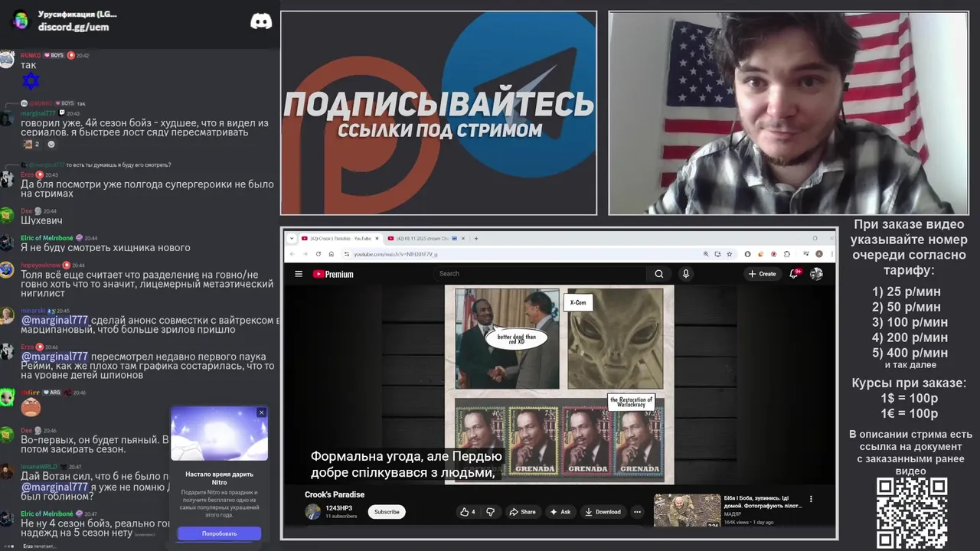Close the Crook's Paradise tab
This screenshot has width=980, height=551.
(x=377, y=238)
